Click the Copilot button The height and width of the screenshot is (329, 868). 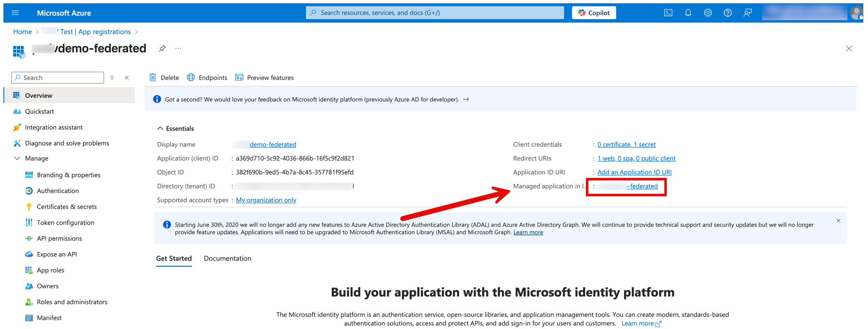(594, 13)
